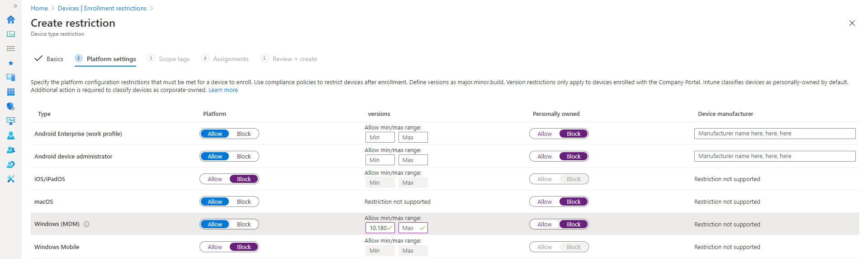868x259 pixels.
Task: Open the Learn more link
Action: click(x=223, y=90)
